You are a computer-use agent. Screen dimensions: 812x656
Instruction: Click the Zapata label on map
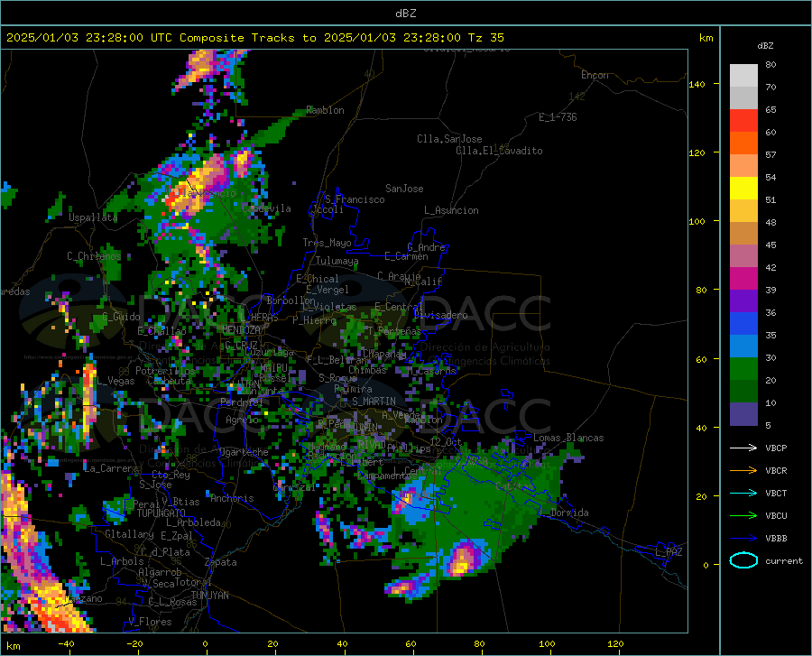coord(221,562)
